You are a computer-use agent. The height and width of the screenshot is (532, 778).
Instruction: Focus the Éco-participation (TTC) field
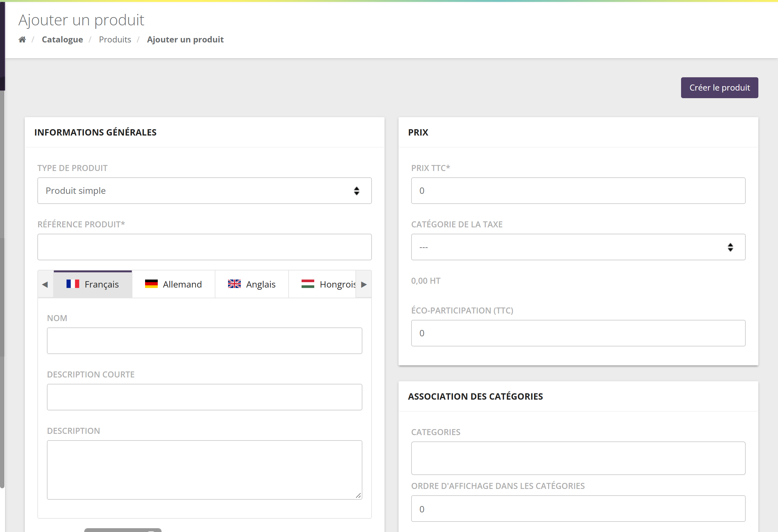pyautogui.click(x=578, y=333)
